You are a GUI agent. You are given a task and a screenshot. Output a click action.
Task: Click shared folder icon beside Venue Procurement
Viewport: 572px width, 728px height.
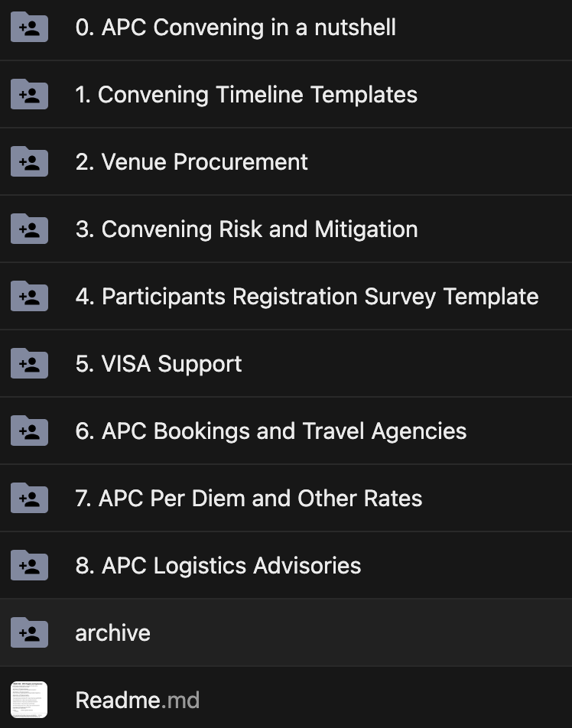pyautogui.click(x=29, y=162)
